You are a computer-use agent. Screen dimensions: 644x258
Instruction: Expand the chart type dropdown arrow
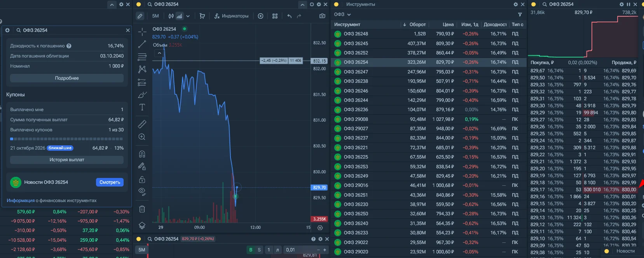tap(188, 16)
